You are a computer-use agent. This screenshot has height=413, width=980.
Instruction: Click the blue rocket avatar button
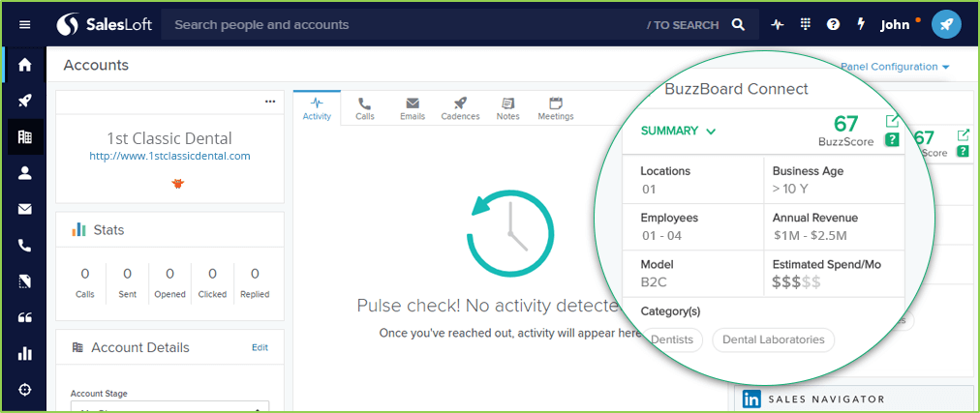946,25
